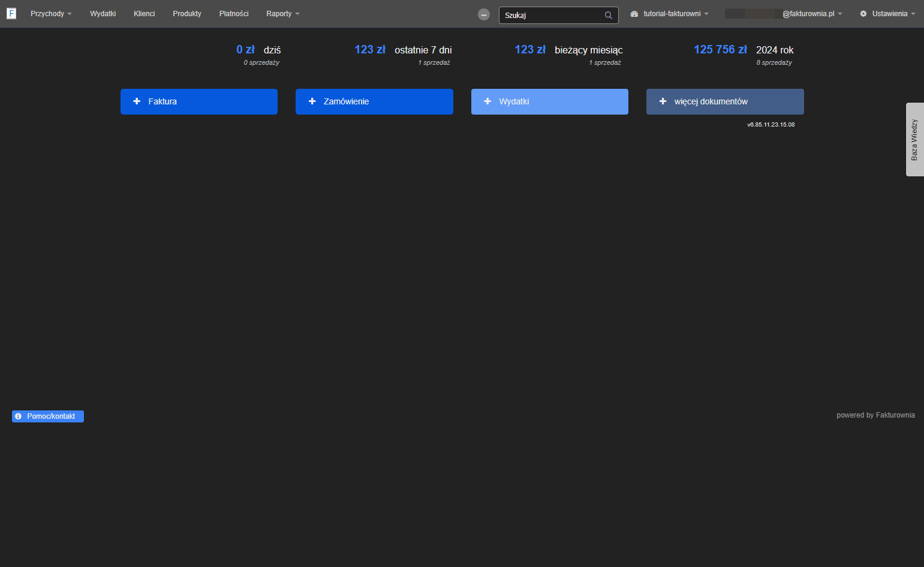
Task: Open the Przychody dropdown menu
Action: pos(51,14)
